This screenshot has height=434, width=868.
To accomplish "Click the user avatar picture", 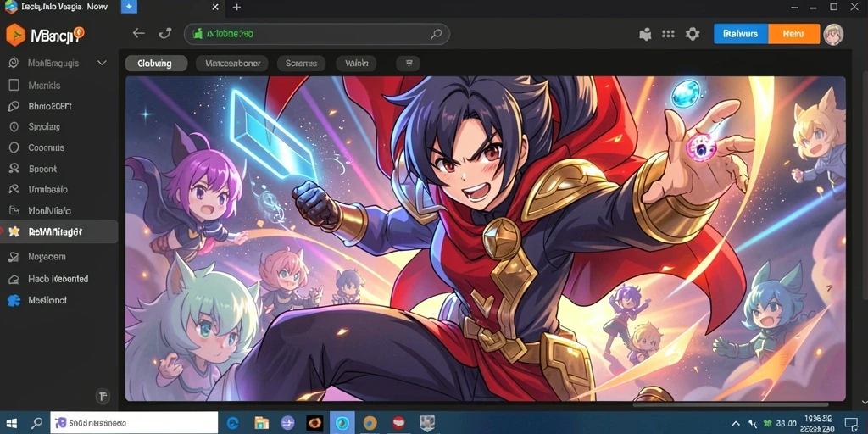I will coord(833,34).
